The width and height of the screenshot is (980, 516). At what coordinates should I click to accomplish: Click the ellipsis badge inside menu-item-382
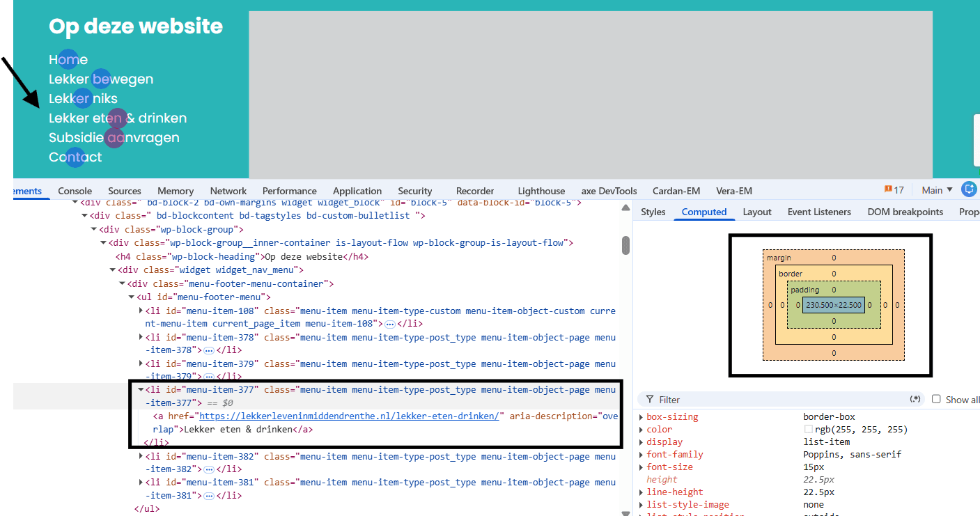pos(208,469)
